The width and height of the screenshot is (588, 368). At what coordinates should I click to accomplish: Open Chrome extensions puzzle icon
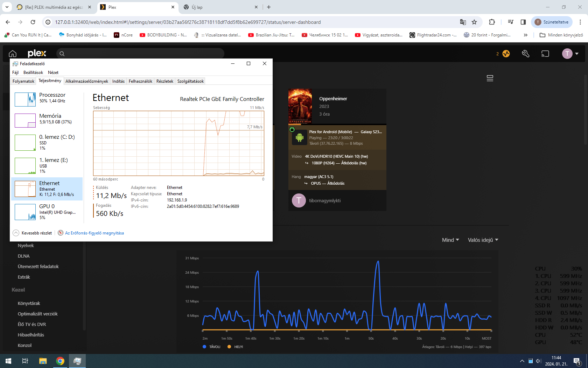(492, 22)
